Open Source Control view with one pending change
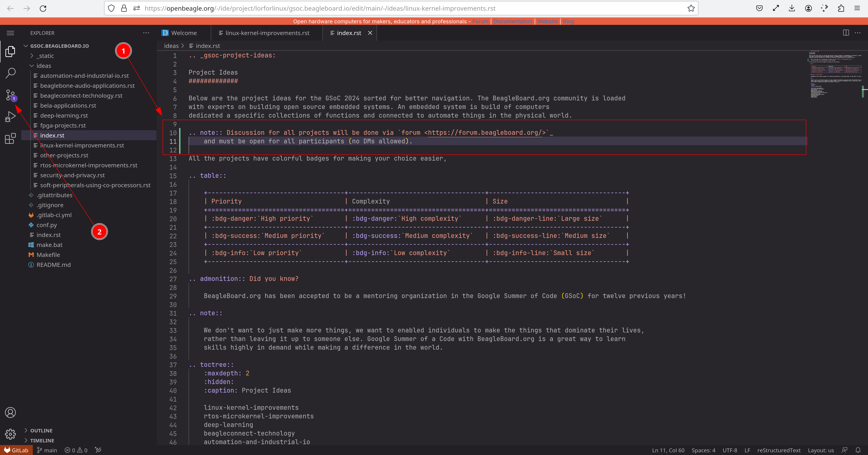Image resolution: width=868 pixels, height=455 pixels. [x=10, y=95]
